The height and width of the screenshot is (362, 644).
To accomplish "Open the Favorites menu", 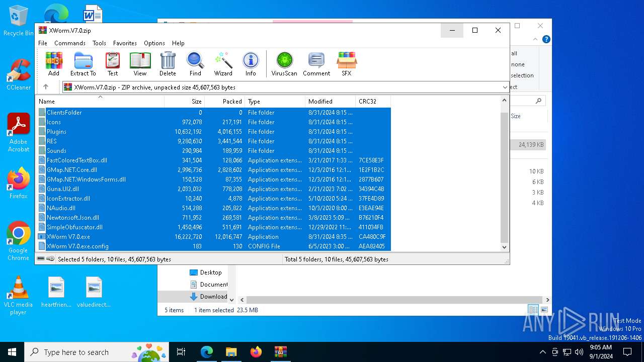I will [x=125, y=43].
